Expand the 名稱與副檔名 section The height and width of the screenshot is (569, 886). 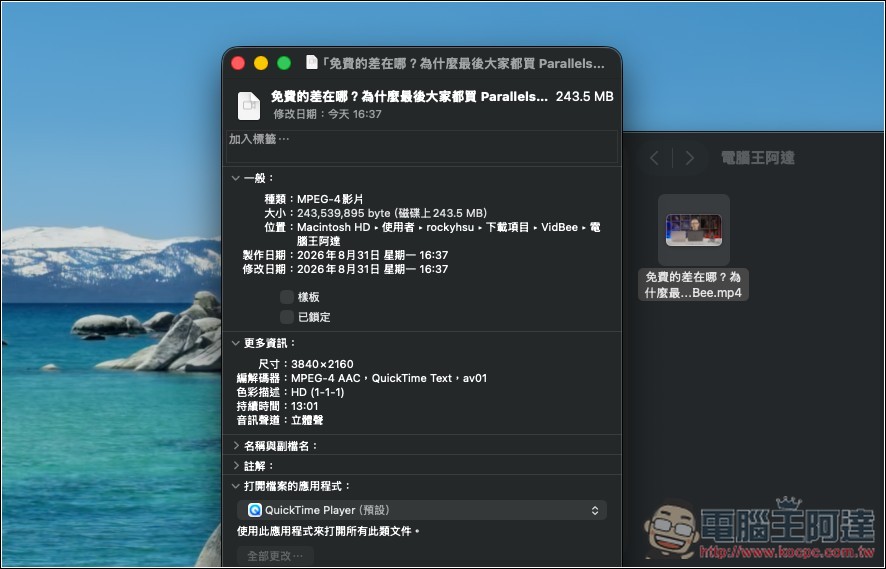click(x=236, y=446)
